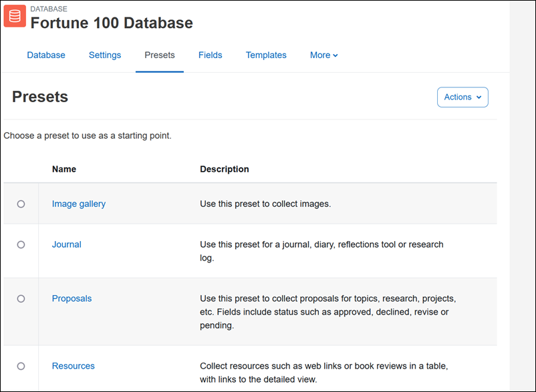Screen dimensions: 536x392
Task: Open the Proposals preset link
Action: point(72,299)
